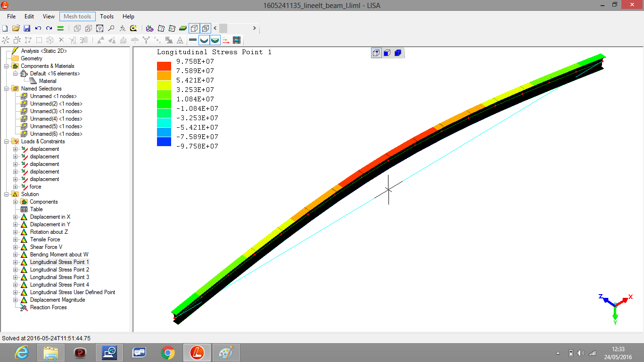Open Google Chrome from the taskbar

coord(168,352)
